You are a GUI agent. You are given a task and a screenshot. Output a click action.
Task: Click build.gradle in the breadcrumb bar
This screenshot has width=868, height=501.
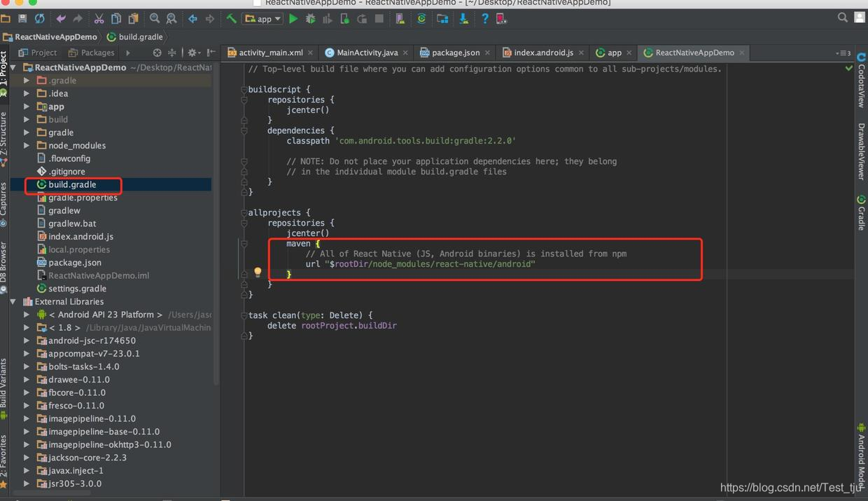(135, 37)
